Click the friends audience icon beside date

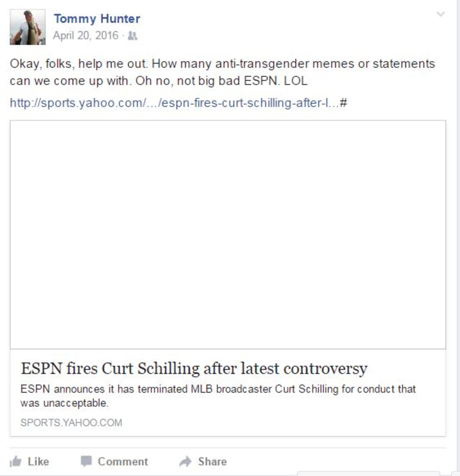pos(132,36)
